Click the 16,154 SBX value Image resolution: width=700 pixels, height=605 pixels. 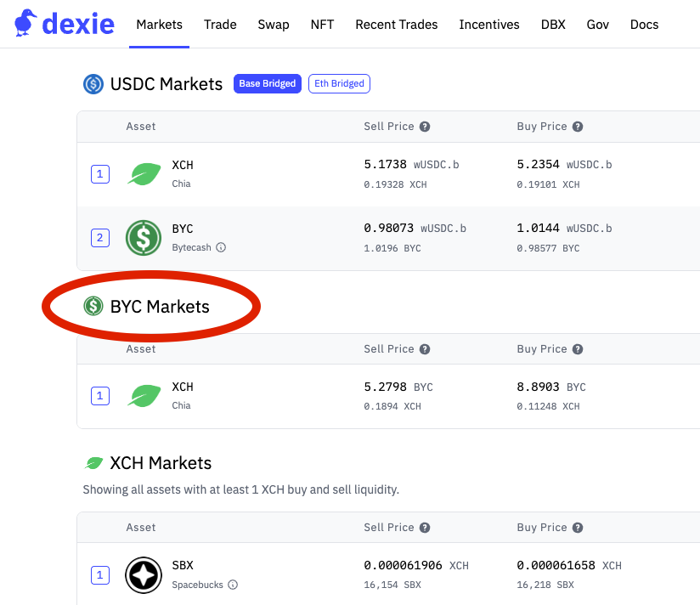point(392,585)
